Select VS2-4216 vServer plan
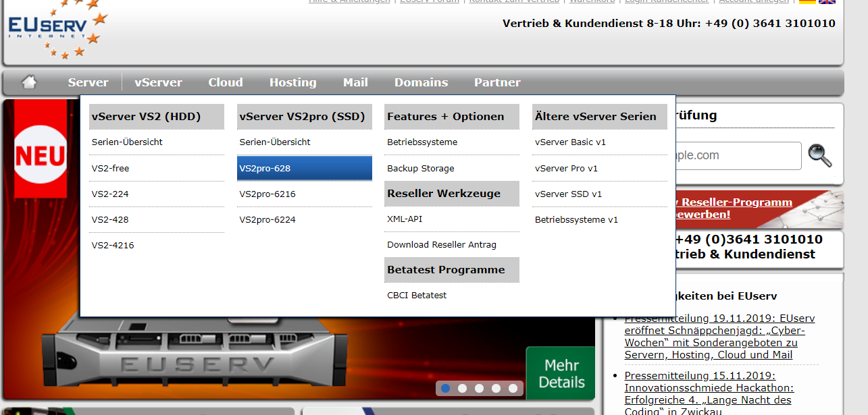The image size is (868, 415). tap(157, 245)
